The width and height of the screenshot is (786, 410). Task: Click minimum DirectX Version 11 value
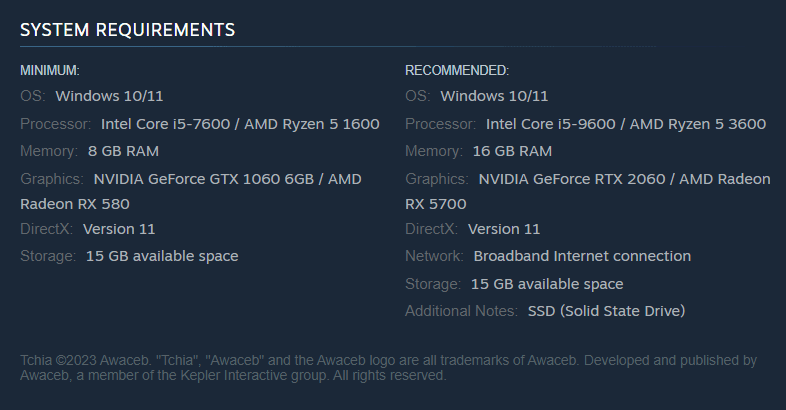119,230
